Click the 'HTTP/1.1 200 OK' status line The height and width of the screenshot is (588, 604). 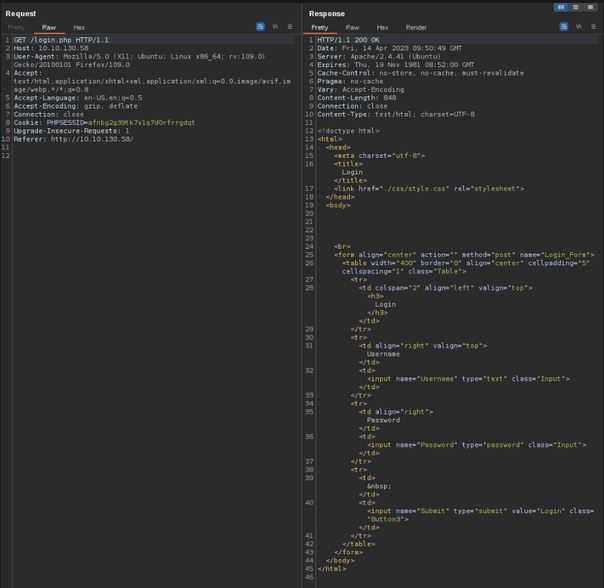348,40
